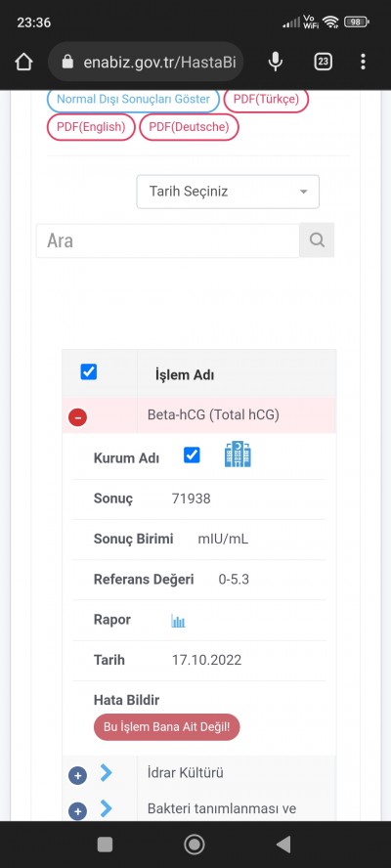This screenshot has height=868, width=391.
Task: Open the Tarih Seçiniz dropdown
Action: (228, 192)
